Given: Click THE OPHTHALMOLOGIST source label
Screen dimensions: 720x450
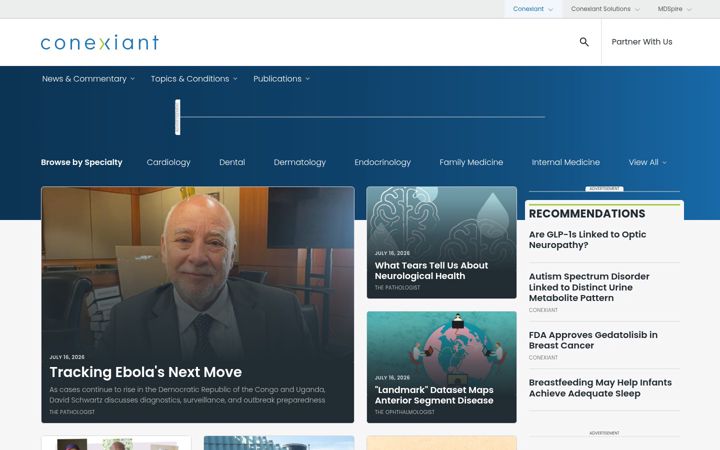Looking at the screenshot, I should click(x=405, y=412).
